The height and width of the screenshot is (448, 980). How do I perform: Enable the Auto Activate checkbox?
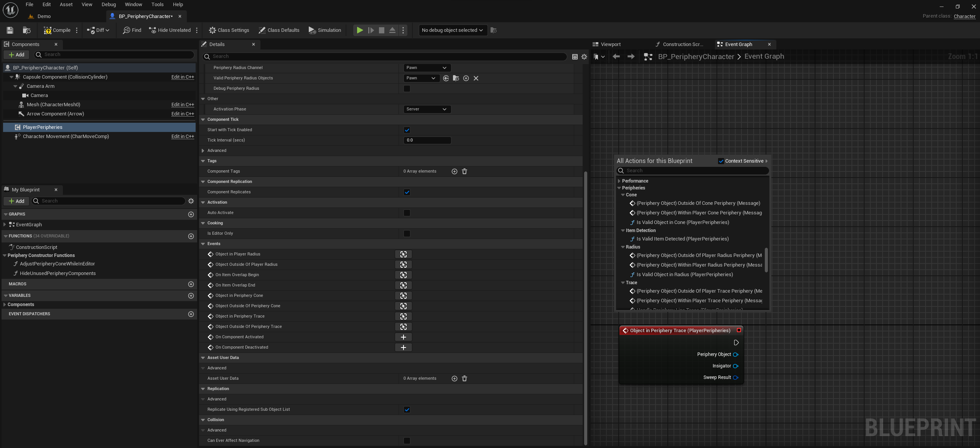pos(407,213)
